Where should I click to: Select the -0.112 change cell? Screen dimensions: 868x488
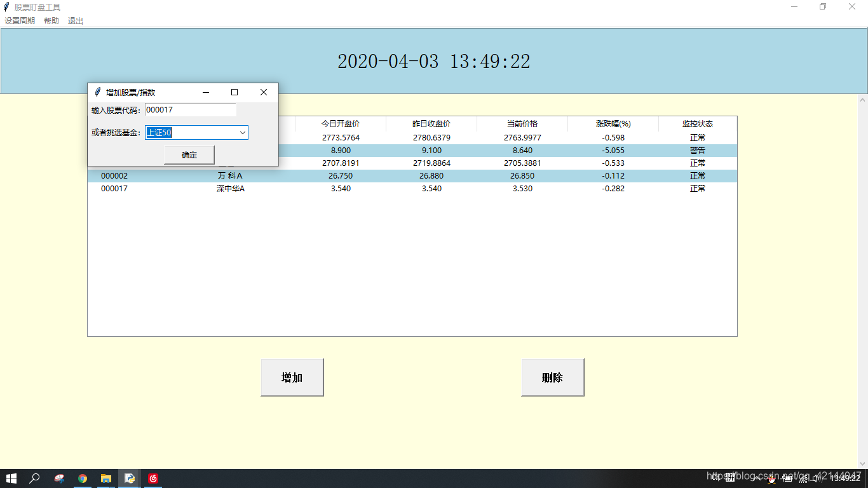pos(613,176)
